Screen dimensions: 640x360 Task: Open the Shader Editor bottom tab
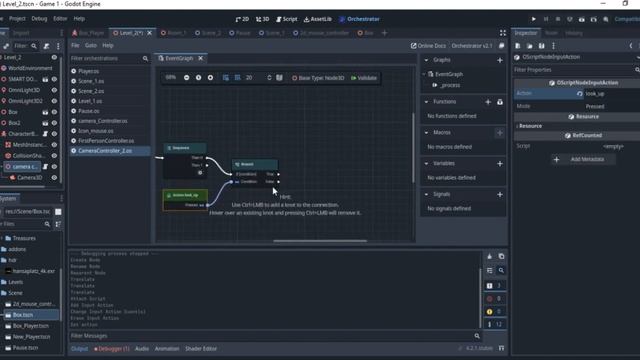201,349
